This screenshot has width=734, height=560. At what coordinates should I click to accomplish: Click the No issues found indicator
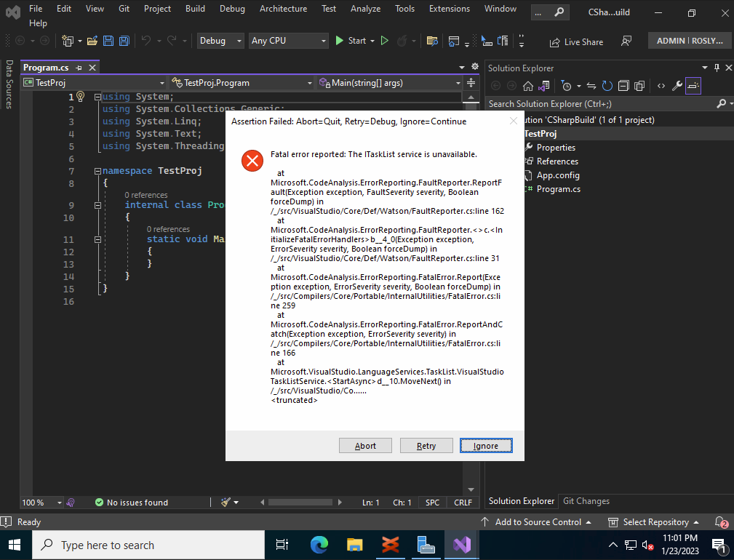132,503
